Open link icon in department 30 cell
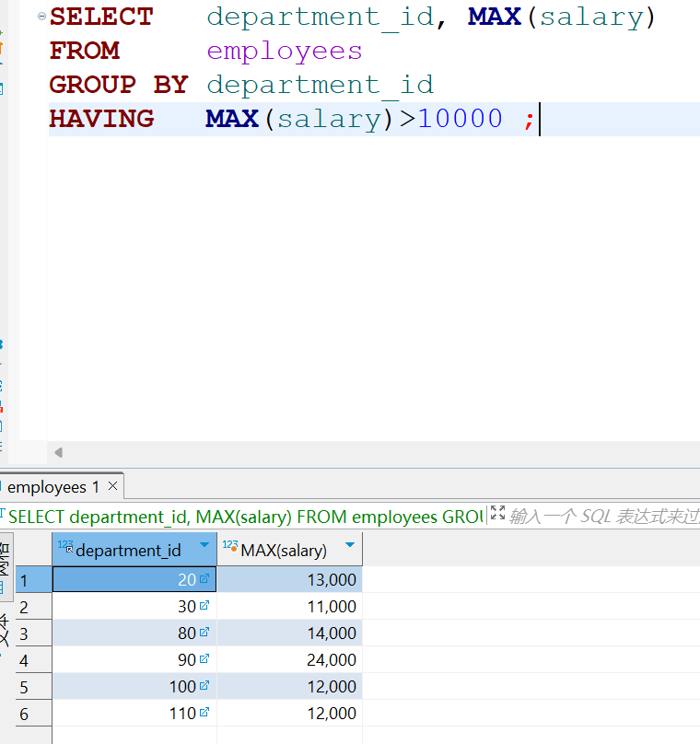 [204, 606]
